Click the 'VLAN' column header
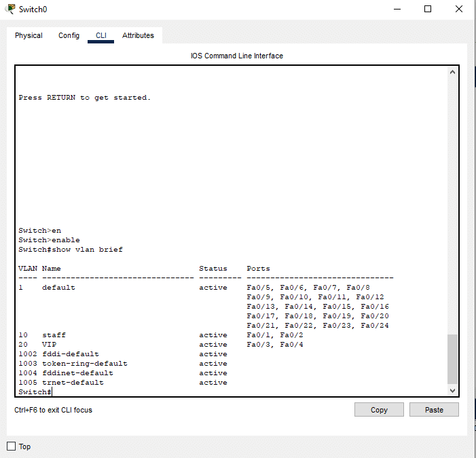 coord(28,269)
